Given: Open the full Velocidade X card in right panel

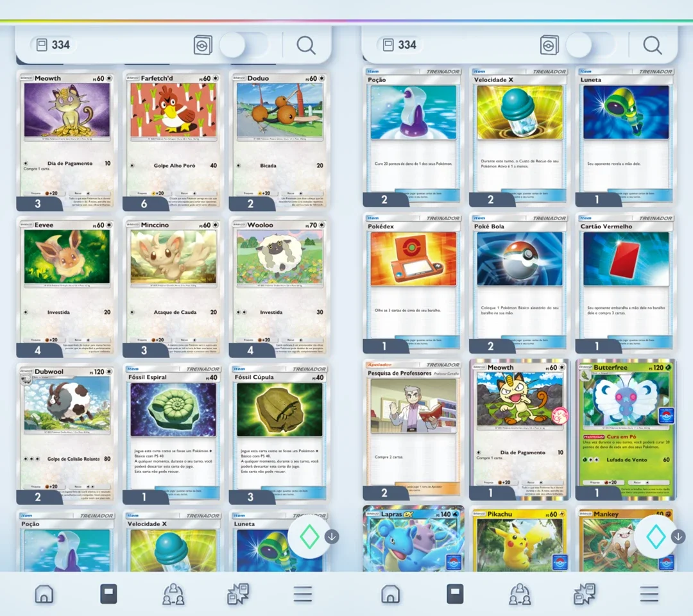Looking at the screenshot, I should [520, 137].
